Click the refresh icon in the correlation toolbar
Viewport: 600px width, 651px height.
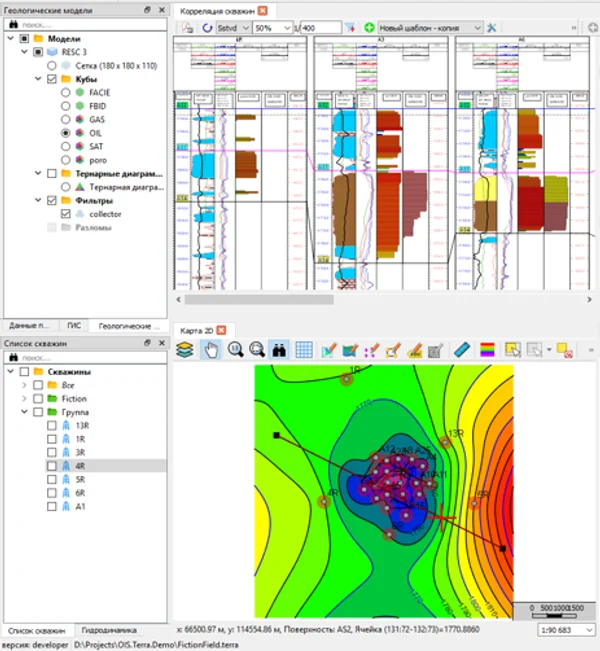[207, 27]
